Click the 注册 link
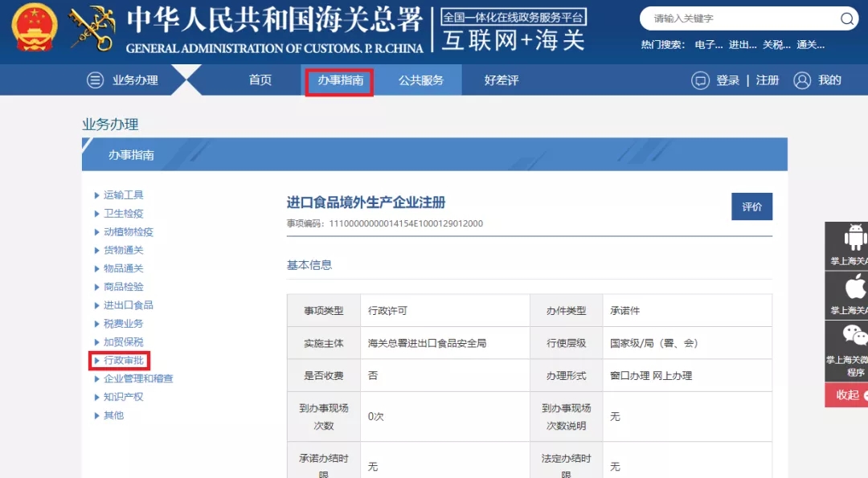Viewport: 868px width, 478px height. click(x=768, y=80)
